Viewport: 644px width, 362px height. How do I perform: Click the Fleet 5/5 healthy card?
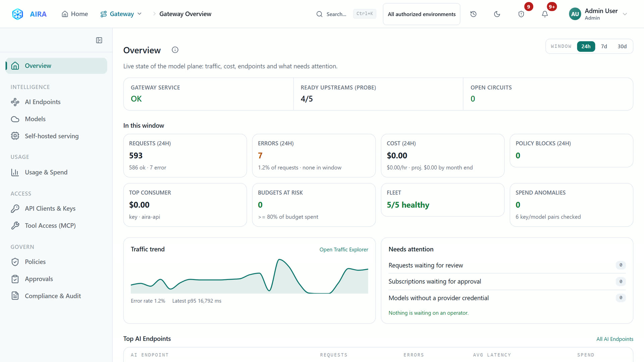click(x=443, y=200)
